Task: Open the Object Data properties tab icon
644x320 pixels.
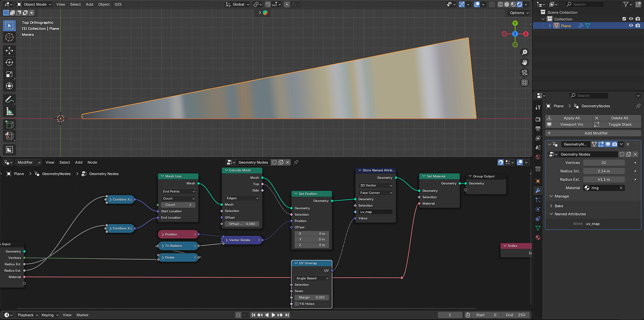Action: coord(538,228)
